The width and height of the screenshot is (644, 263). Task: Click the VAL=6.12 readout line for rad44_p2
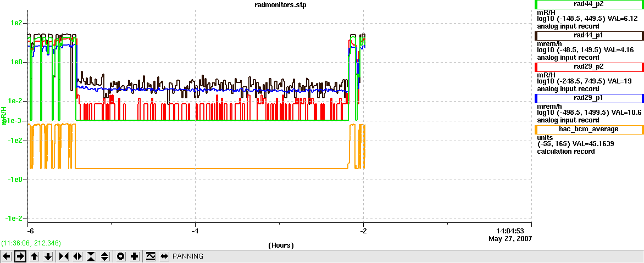pos(587,19)
